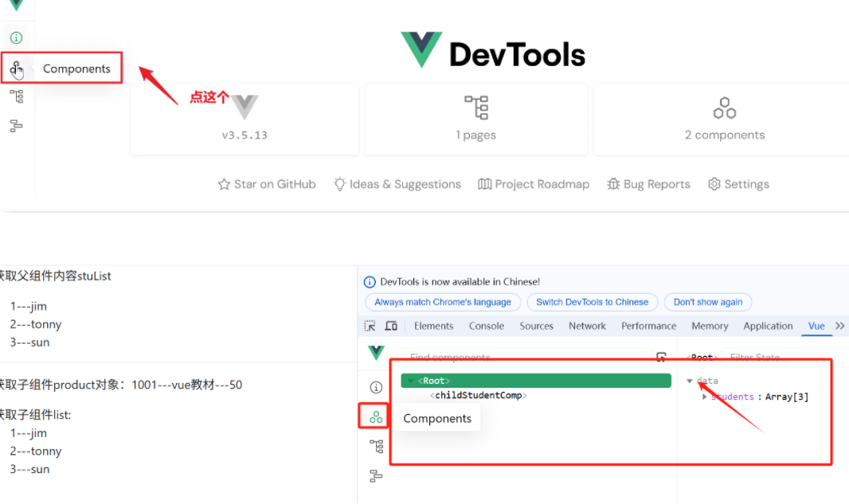Open the '2 components' card

[x=725, y=119]
